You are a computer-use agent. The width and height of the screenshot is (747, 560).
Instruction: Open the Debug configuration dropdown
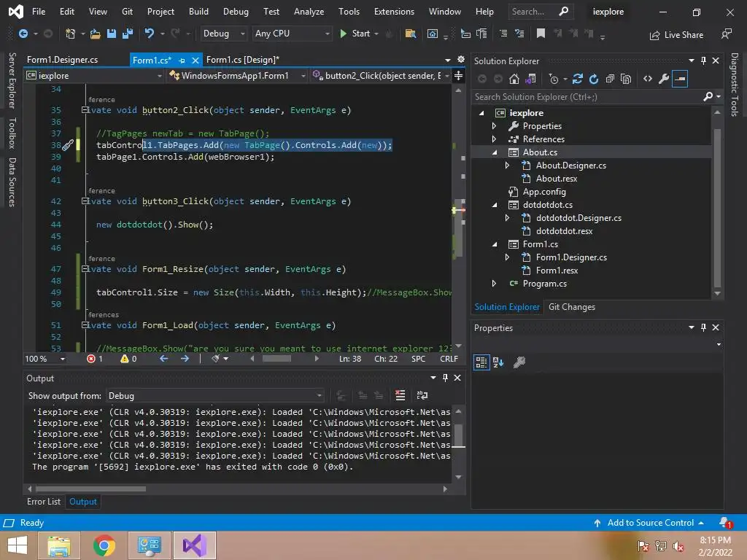[x=224, y=34]
